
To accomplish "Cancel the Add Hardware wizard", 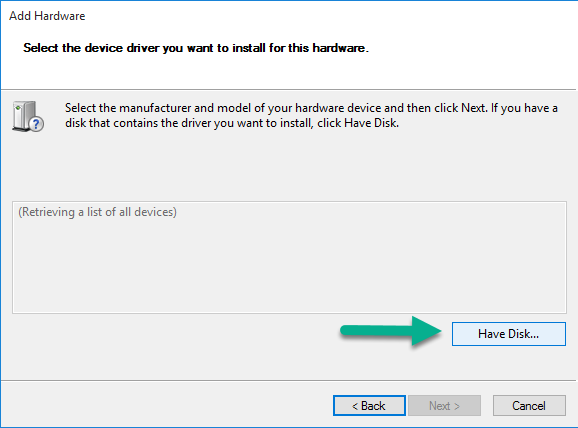I will (x=529, y=406).
